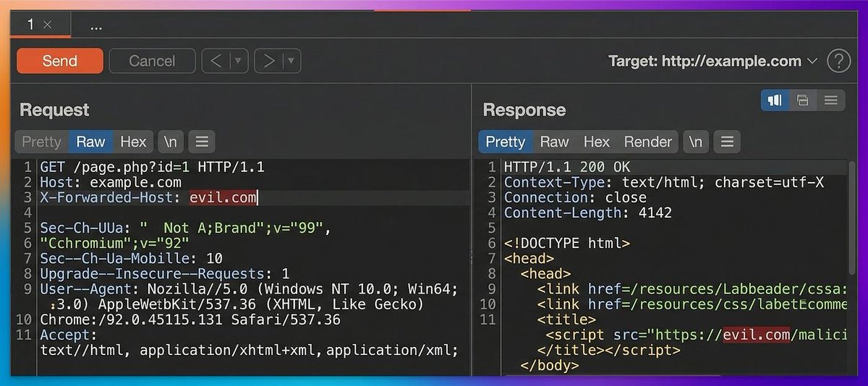The width and height of the screenshot is (868, 386).
Task: Click the Upgrade--Insecure--Requests header
Action: tap(164, 274)
